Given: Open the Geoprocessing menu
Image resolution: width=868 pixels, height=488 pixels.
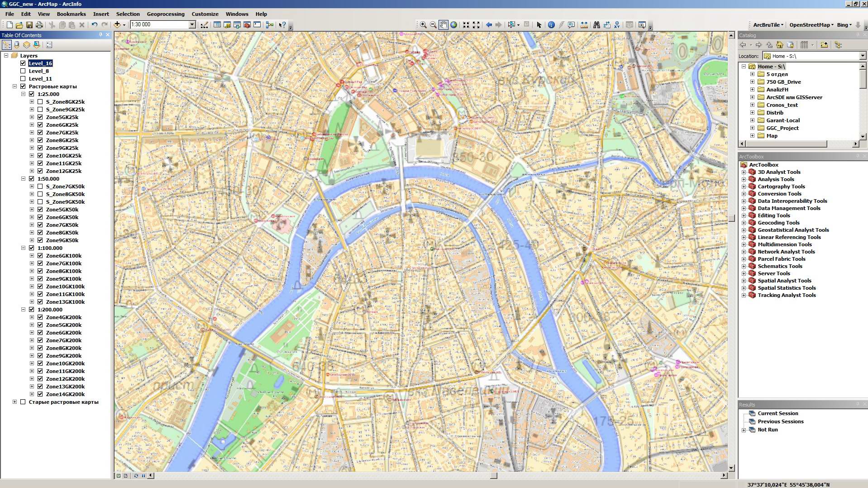Looking at the screenshot, I should (165, 14).
